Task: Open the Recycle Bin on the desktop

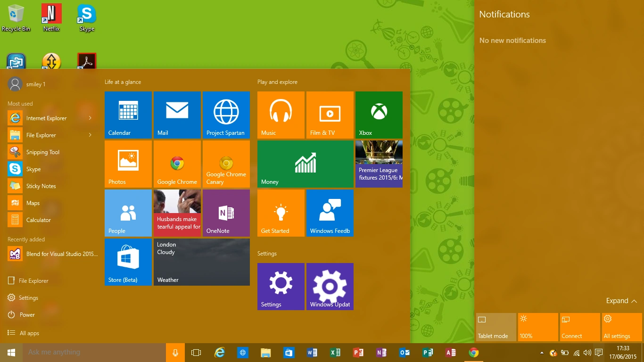Action: 16,18
